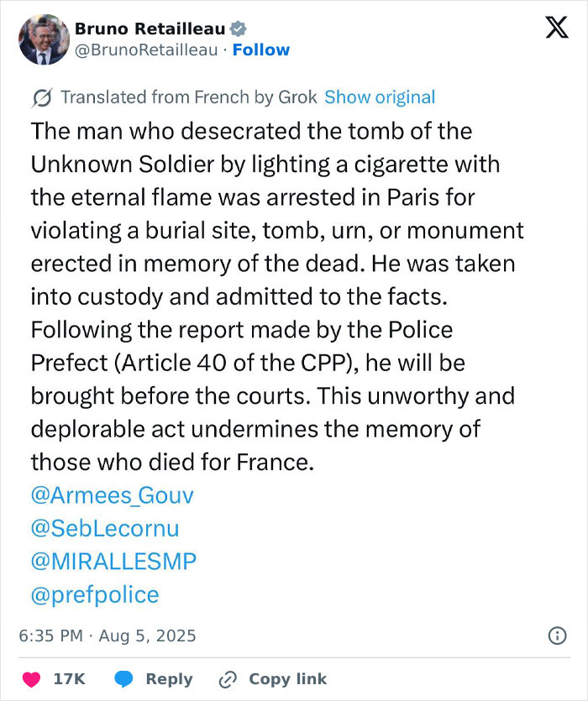
Task: Expand the post options via the info icon
Action: tap(557, 636)
